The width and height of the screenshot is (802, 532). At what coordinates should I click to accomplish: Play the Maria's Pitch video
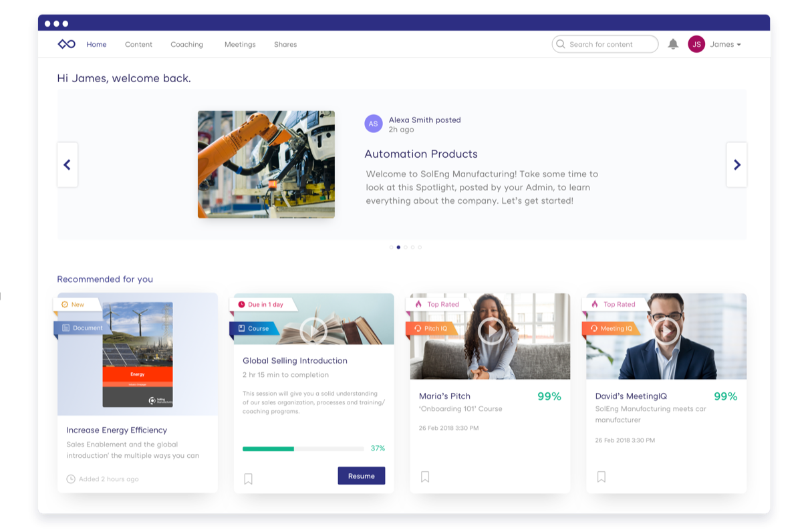pos(491,331)
